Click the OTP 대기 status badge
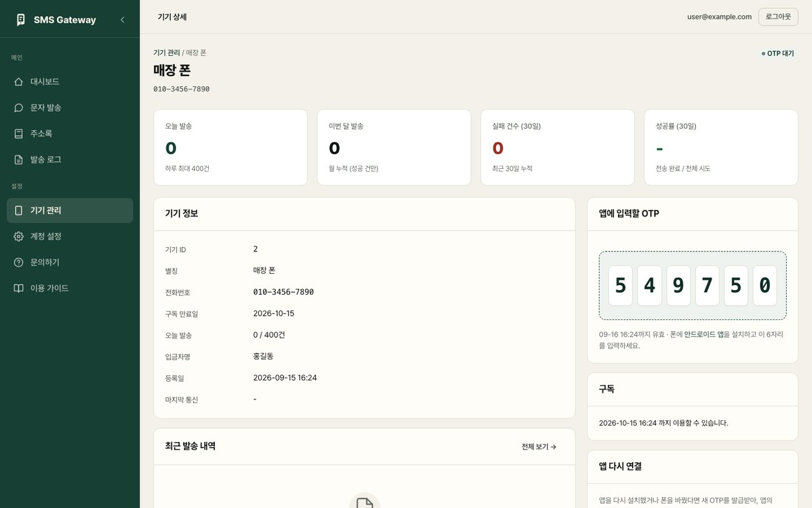Screen dimensions: 812x508 (778, 54)
